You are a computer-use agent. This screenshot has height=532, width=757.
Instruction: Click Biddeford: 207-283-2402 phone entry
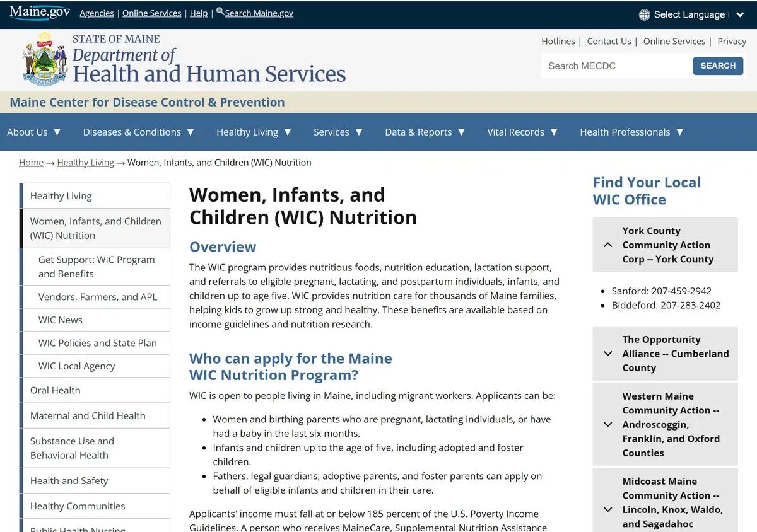(x=666, y=305)
